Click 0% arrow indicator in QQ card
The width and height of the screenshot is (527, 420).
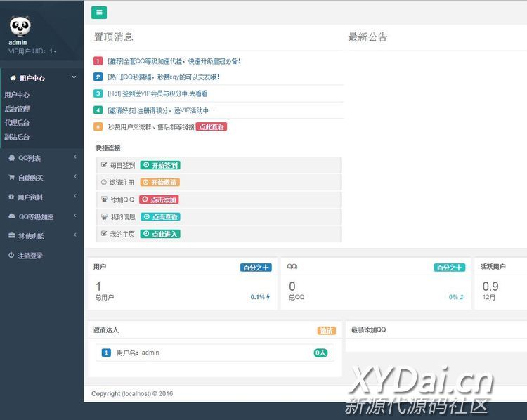[457, 297]
